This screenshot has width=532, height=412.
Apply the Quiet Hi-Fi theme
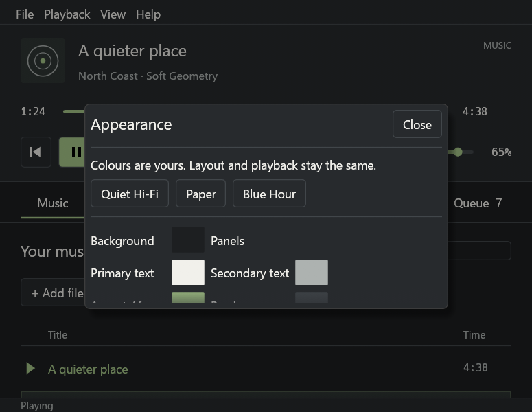pyautogui.click(x=130, y=194)
